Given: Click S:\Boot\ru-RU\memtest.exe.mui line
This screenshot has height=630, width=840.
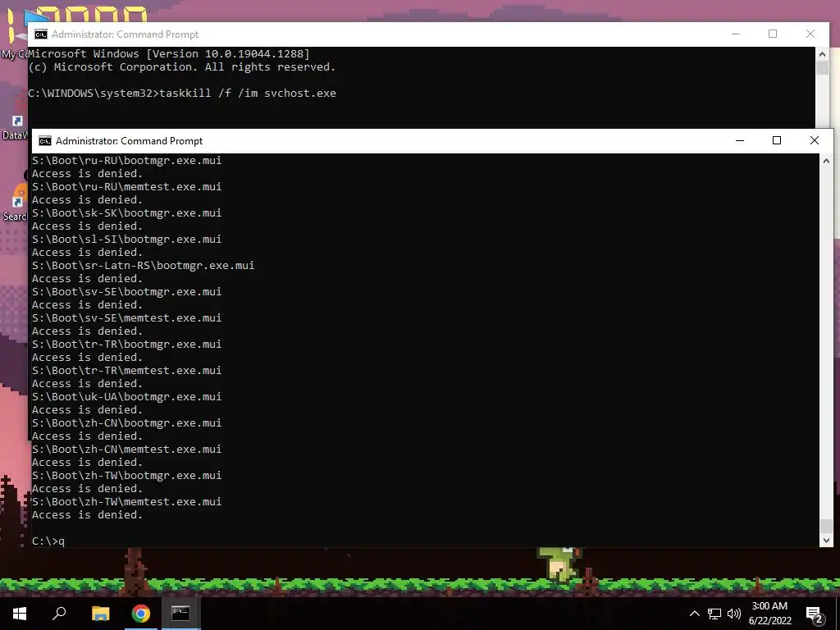Looking at the screenshot, I should pyautogui.click(x=126, y=186).
